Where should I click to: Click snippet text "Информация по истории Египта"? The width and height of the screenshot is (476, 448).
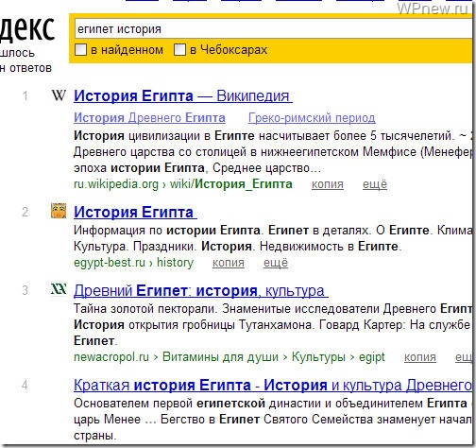167,231
